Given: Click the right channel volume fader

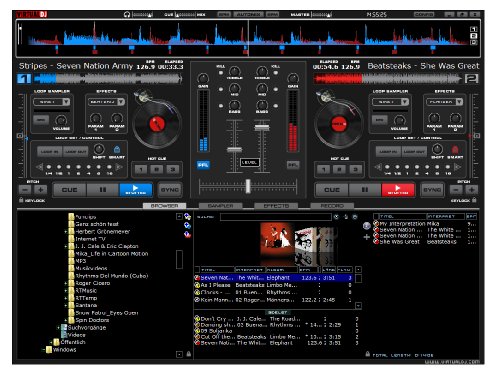Looking at the screenshot, I should (262, 127).
